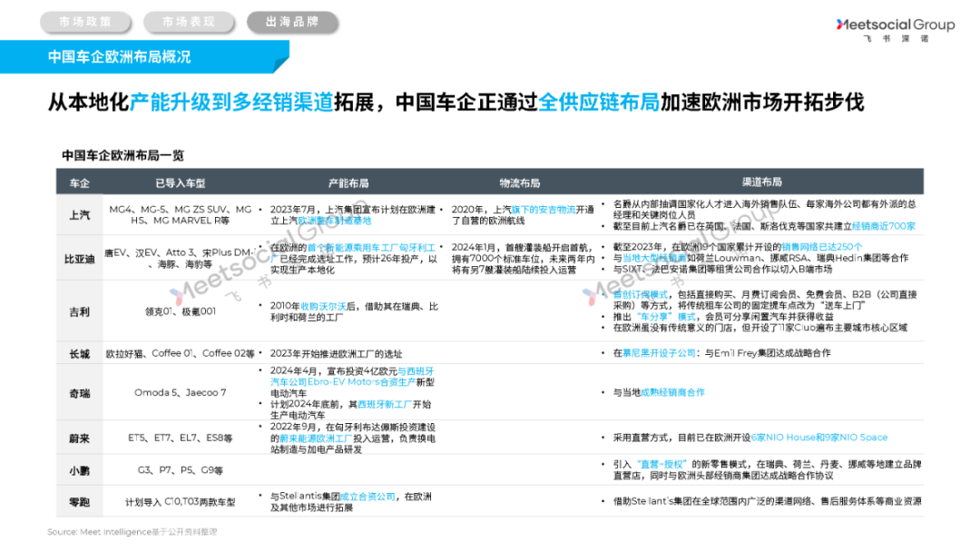This screenshot has width=980, height=552.
Task: Click the 经销商近700家 highlighted text
Action: (x=883, y=226)
